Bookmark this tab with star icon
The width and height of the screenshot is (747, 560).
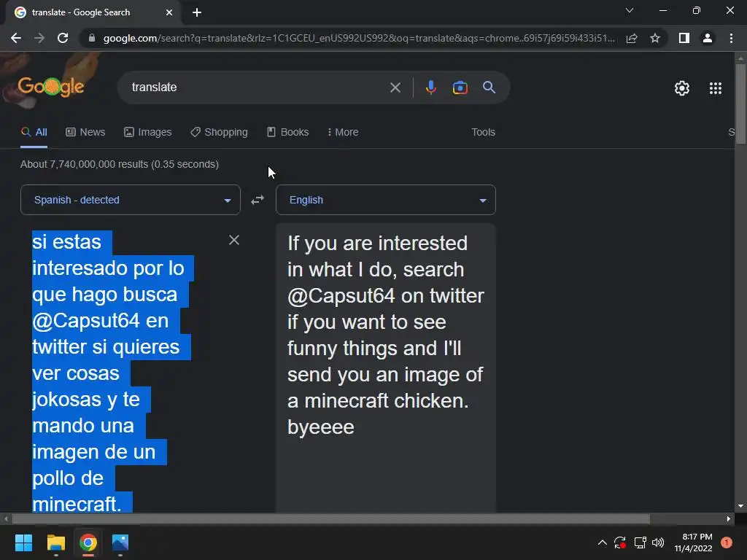(655, 38)
